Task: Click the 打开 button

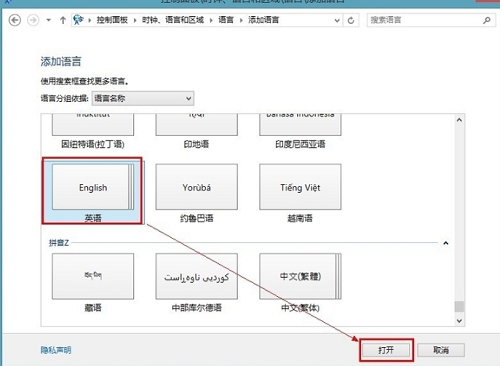Action: (x=386, y=350)
